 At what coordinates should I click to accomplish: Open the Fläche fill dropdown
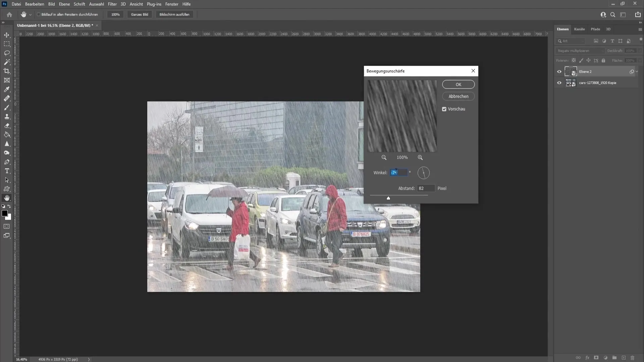(640, 60)
